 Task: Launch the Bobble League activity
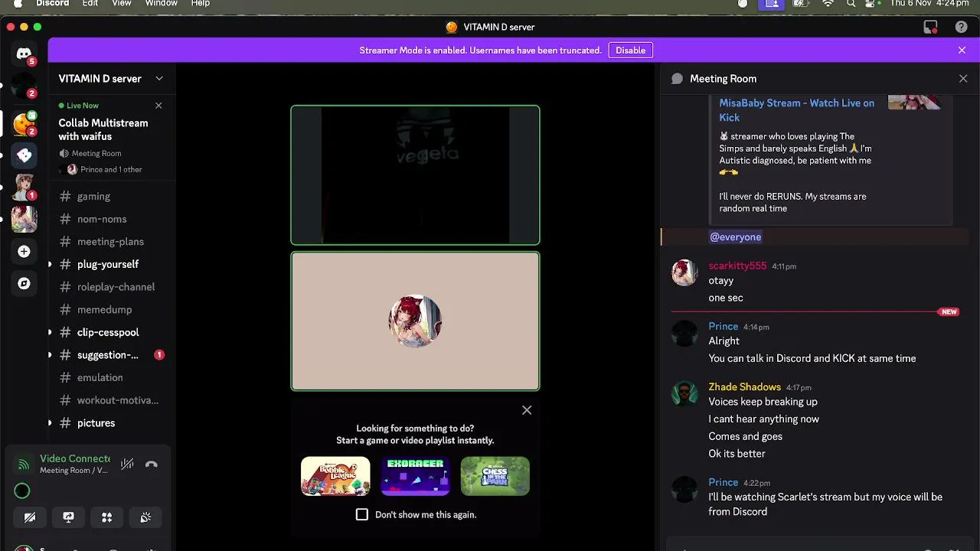[x=335, y=476]
